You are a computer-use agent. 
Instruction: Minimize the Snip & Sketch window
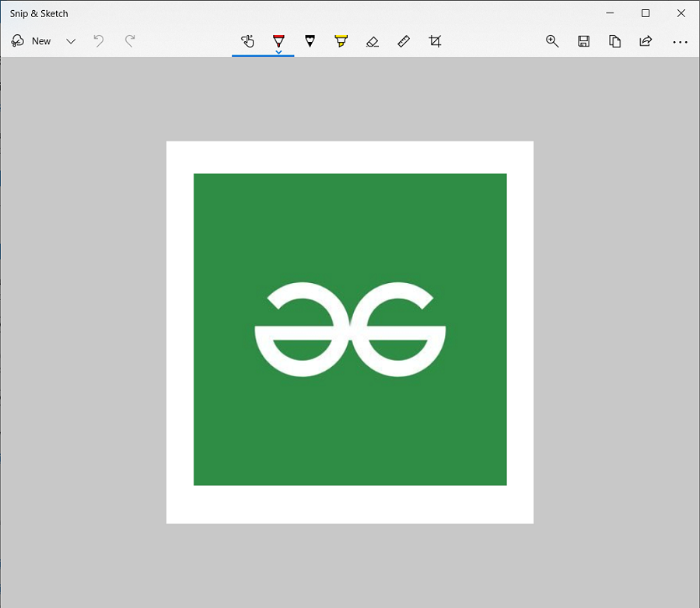tap(610, 13)
